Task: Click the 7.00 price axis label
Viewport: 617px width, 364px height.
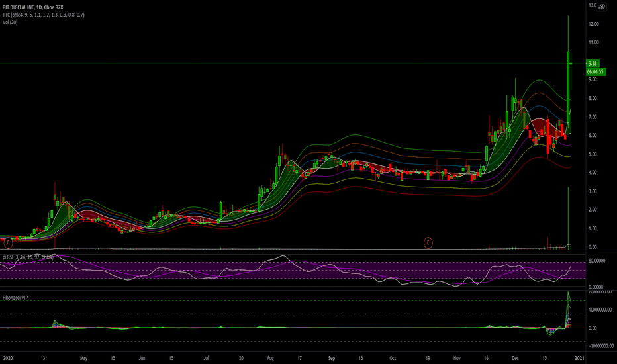Action: coord(593,117)
